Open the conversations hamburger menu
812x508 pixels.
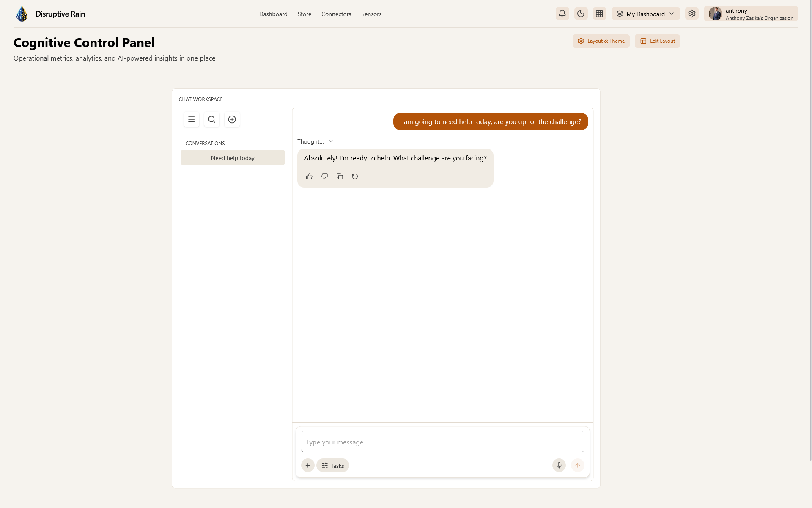click(191, 119)
